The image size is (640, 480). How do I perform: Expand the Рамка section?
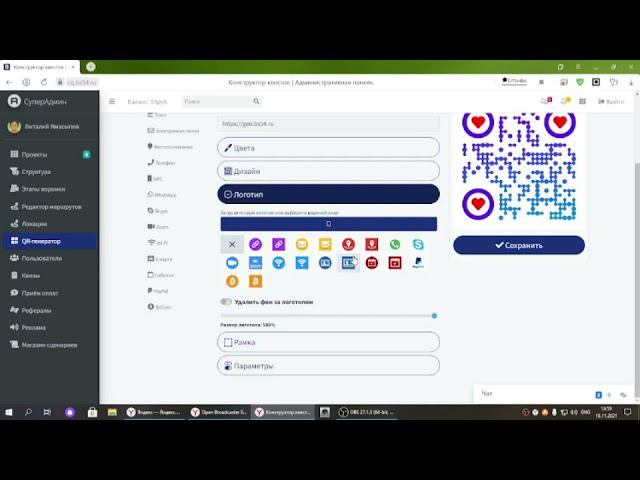pos(329,342)
